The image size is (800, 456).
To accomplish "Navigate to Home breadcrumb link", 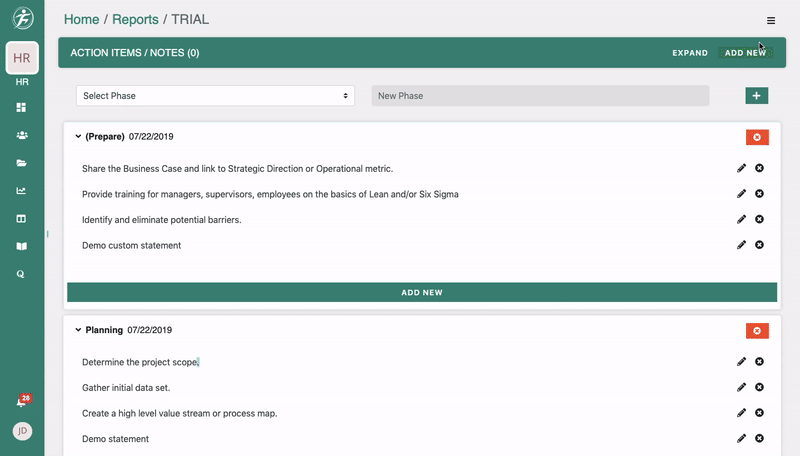I will click(81, 19).
